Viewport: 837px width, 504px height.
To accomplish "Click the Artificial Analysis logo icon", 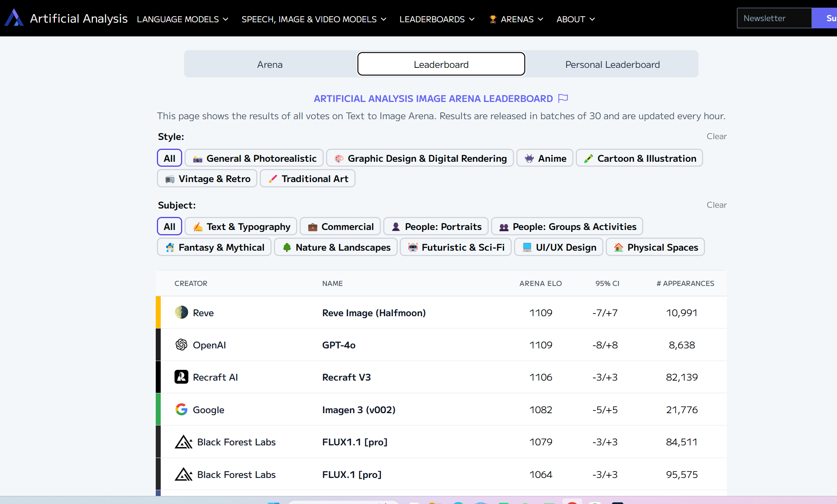I will (x=14, y=18).
